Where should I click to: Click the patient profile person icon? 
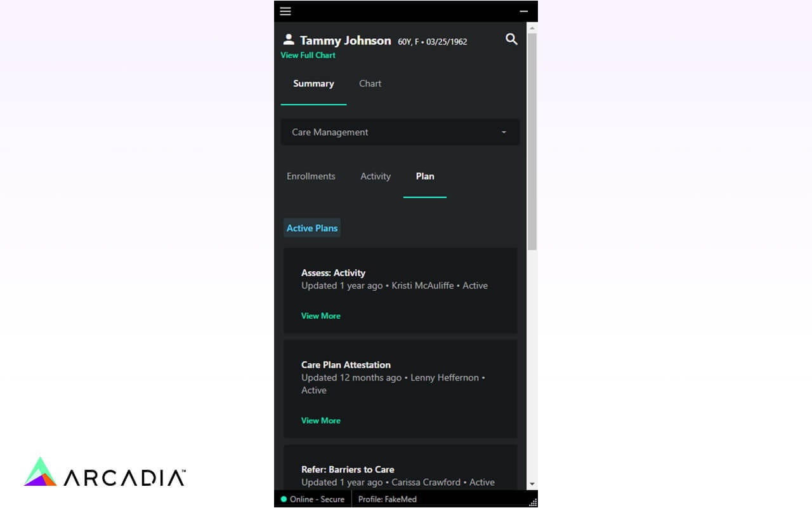(x=289, y=39)
